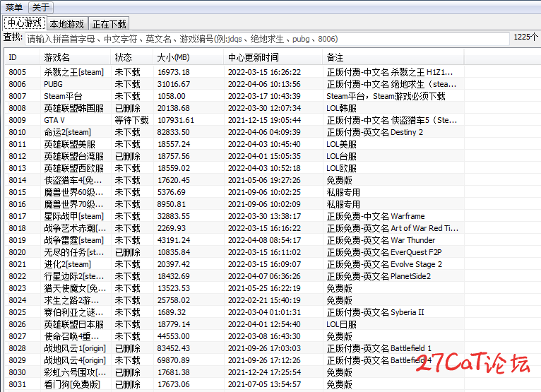
Task: Select the 战争雷霆[steam] row
Action: tap(234, 240)
